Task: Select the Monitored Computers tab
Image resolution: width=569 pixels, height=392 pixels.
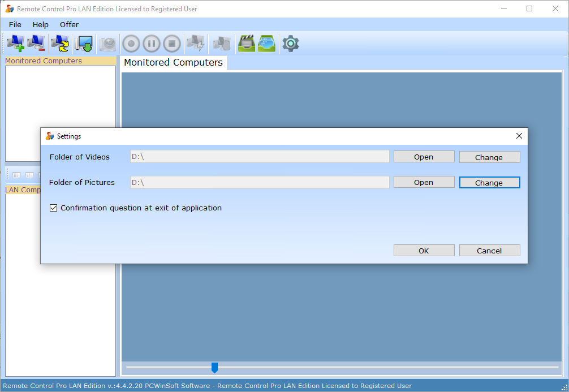Action: 174,62
